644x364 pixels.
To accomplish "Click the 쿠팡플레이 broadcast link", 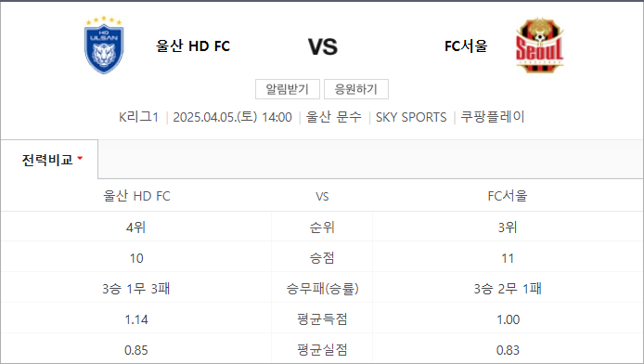I will [x=493, y=117].
